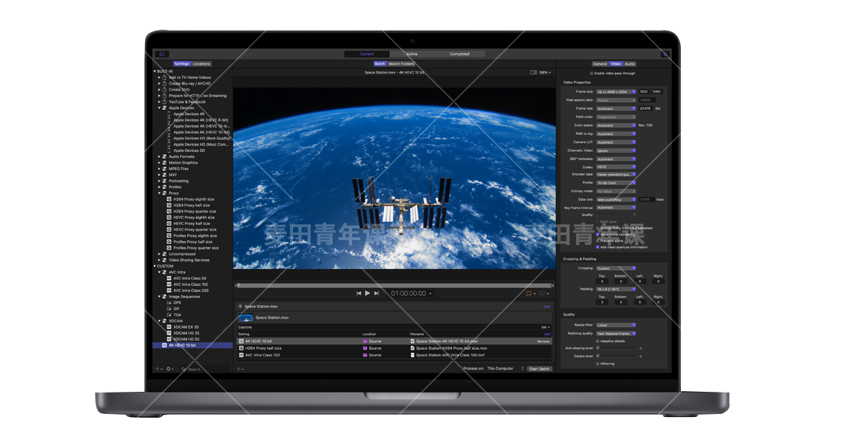Image resolution: width=868 pixels, height=430 pixels.
Task: Click the Create DVD share icon
Action: (164, 90)
